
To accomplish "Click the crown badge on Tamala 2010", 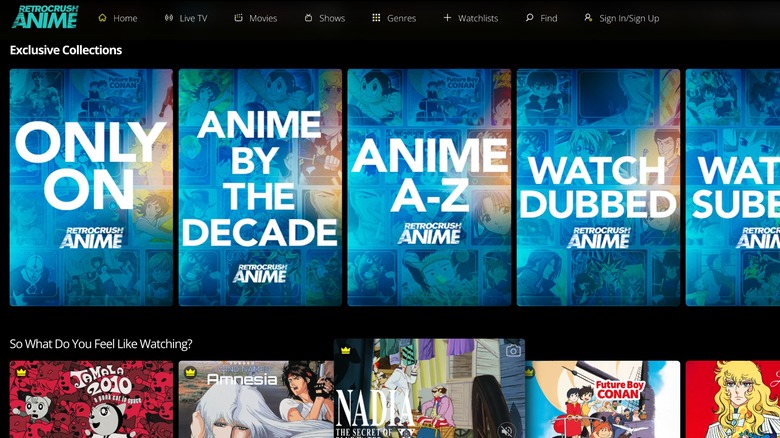I will 21,372.
